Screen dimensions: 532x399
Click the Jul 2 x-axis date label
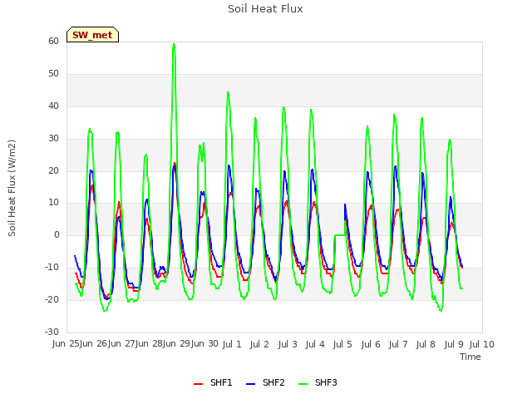(x=259, y=344)
